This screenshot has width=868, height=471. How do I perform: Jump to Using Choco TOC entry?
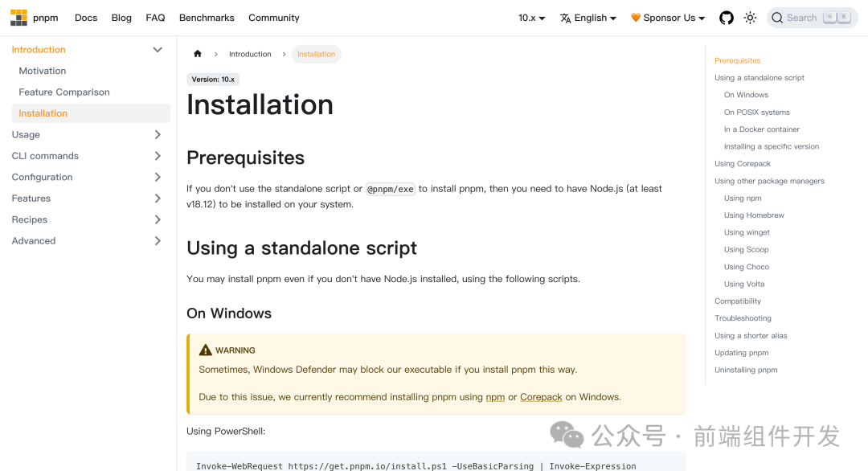[746, 266]
